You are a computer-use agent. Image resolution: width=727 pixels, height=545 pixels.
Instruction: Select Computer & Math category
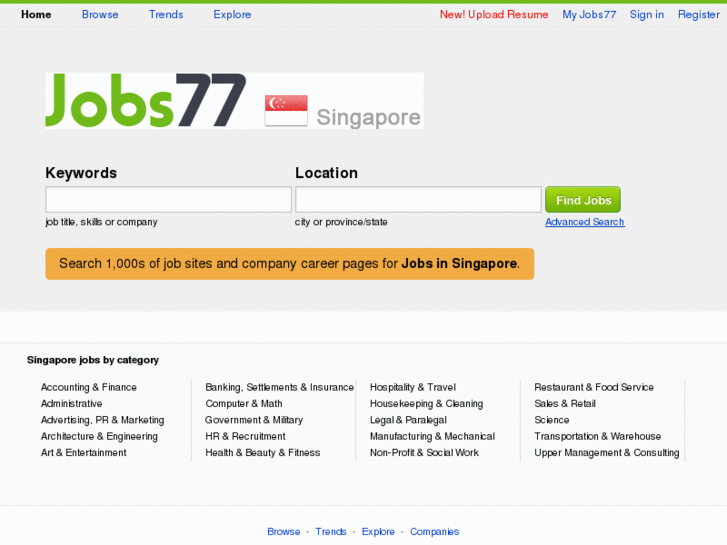pos(244,404)
